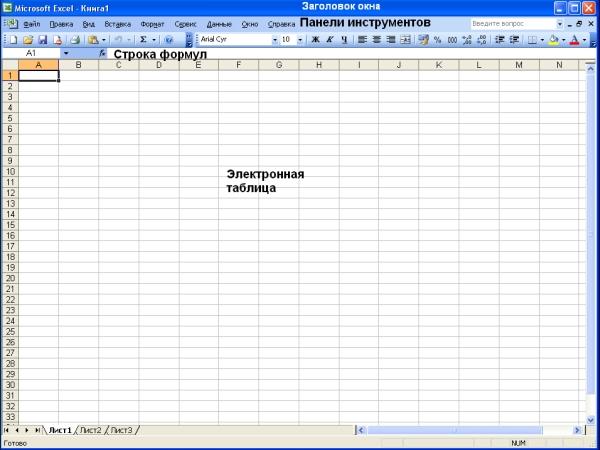Viewport: 600px width, 450px height.
Task: Apply Percent style (%) format
Action: point(437,40)
